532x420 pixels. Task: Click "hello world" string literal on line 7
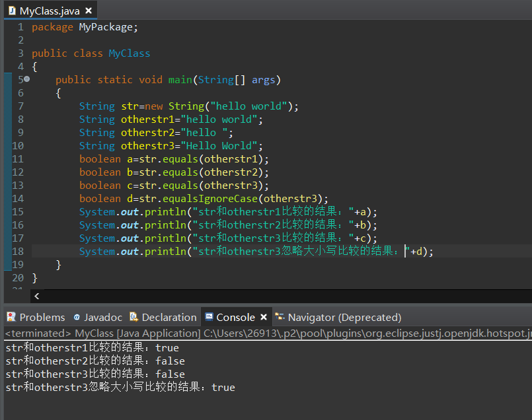pos(248,106)
